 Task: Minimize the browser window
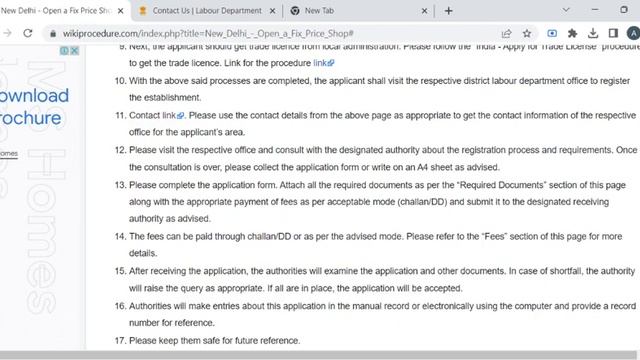click(x=595, y=10)
